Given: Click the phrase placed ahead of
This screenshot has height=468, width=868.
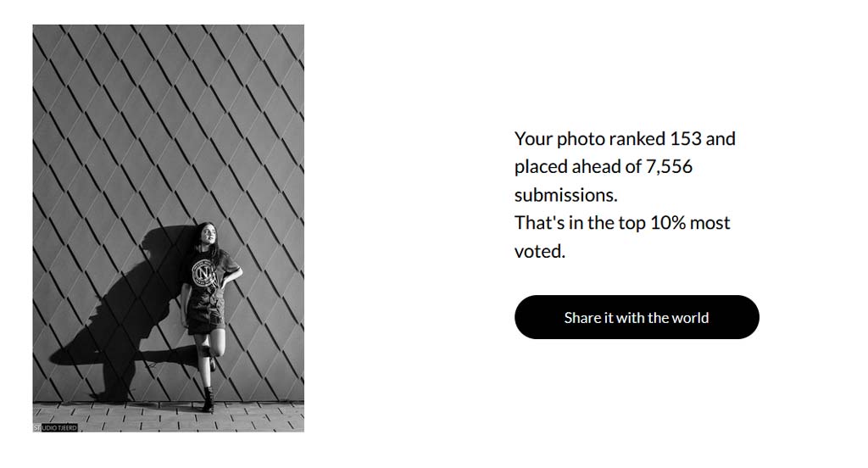Looking at the screenshot, I should tap(577, 167).
